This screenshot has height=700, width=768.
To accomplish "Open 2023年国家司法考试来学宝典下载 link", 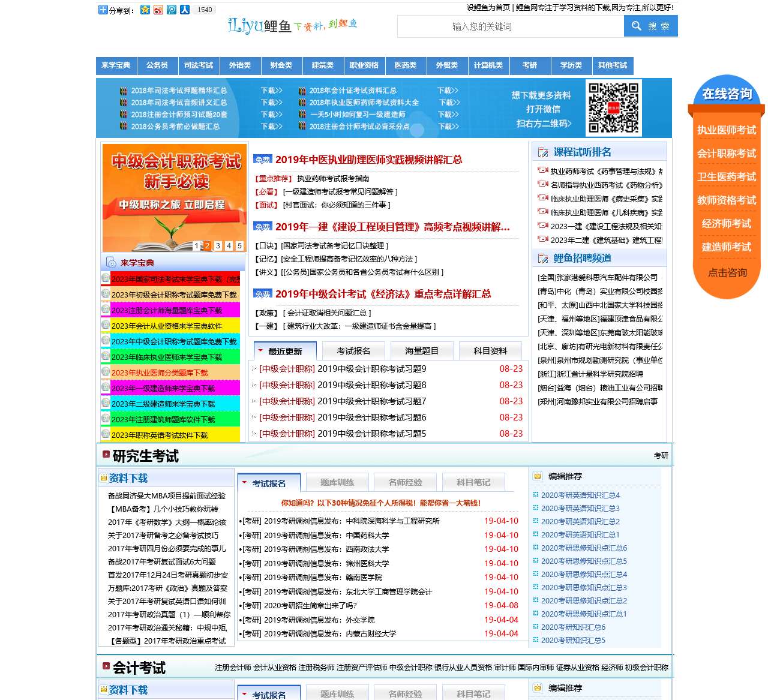I will pos(176,279).
